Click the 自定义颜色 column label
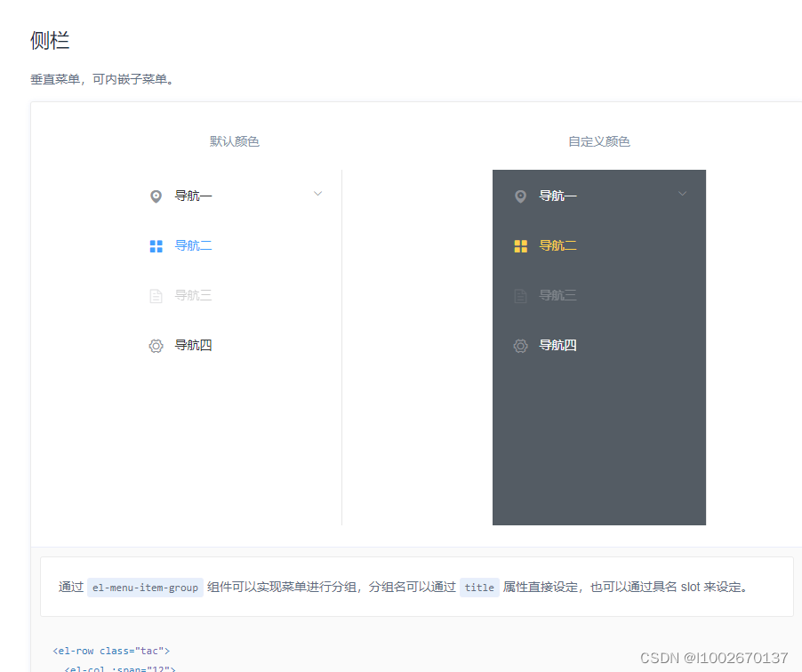802x672 pixels. [x=598, y=140]
